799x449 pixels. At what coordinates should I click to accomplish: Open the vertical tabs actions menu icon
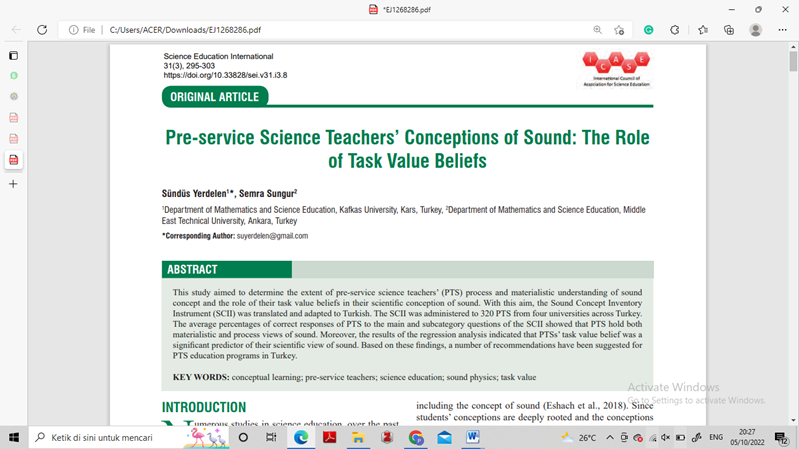(x=14, y=56)
